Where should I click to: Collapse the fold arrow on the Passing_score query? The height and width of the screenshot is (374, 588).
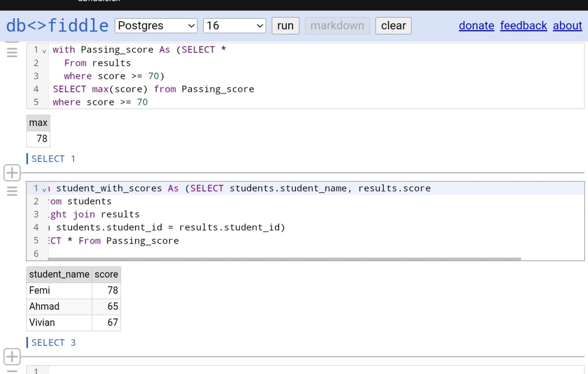44,50
